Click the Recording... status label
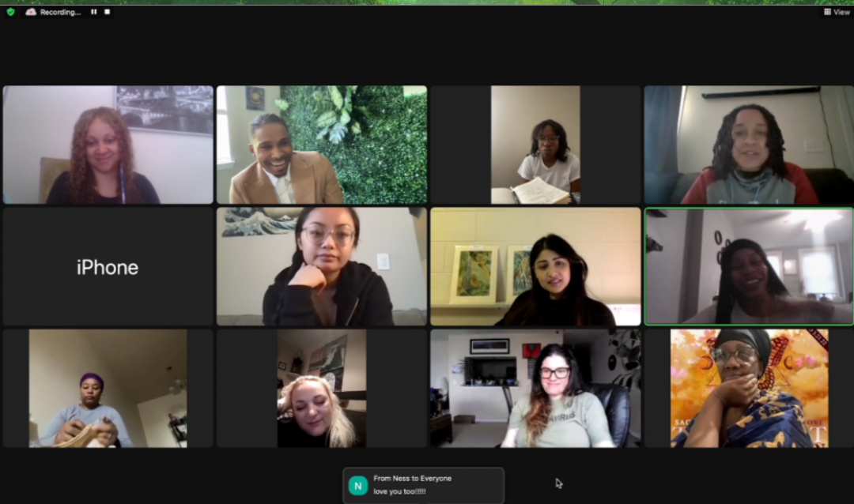Viewport: 854px width, 504px height. pos(60,12)
